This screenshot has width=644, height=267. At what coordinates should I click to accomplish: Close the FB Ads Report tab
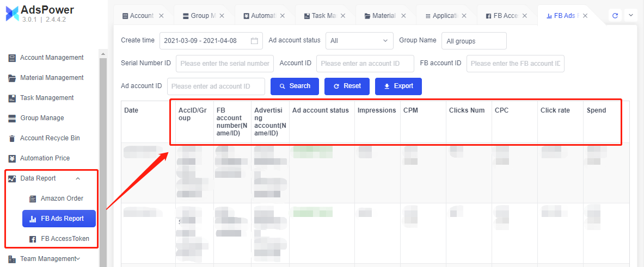585,16
